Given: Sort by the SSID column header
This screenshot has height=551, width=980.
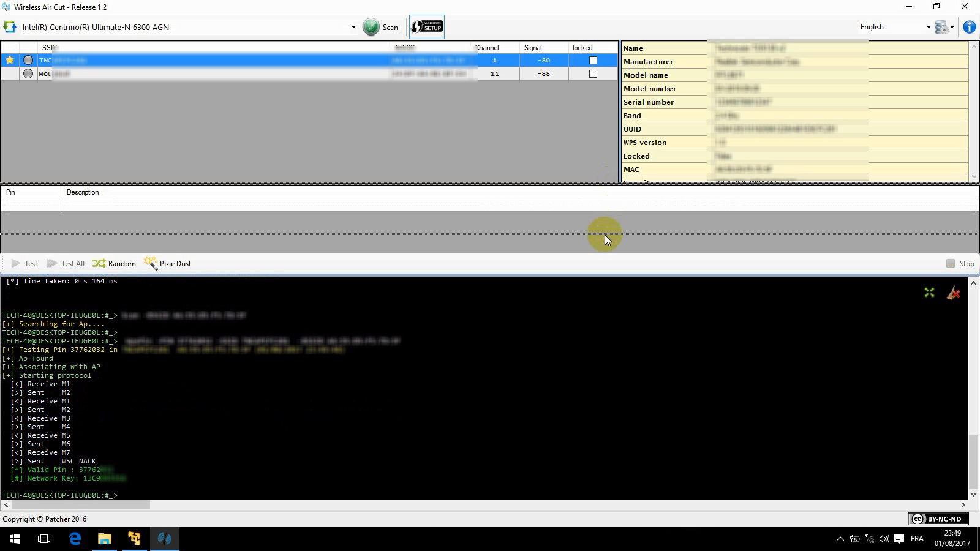Looking at the screenshot, I should pyautogui.click(x=213, y=47).
